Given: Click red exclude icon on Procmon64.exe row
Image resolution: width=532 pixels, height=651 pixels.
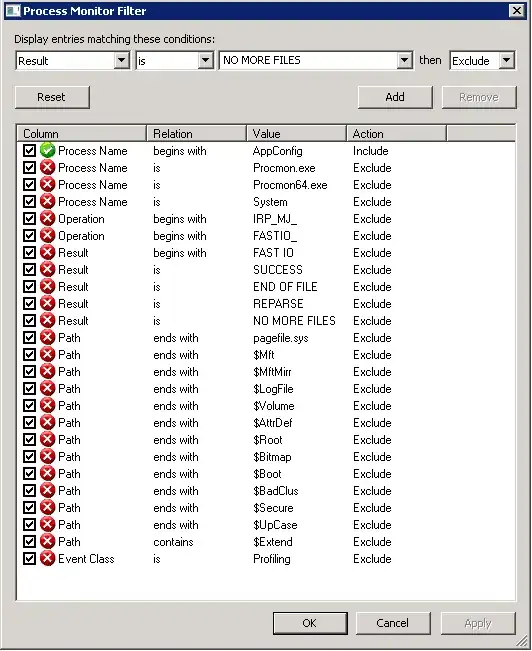Looking at the screenshot, I should pos(48,184).
